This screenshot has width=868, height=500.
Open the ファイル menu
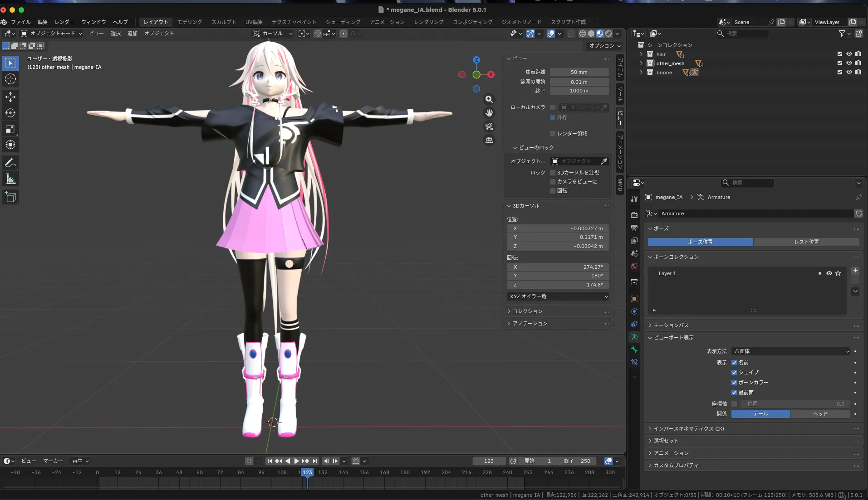coord(21,22)
